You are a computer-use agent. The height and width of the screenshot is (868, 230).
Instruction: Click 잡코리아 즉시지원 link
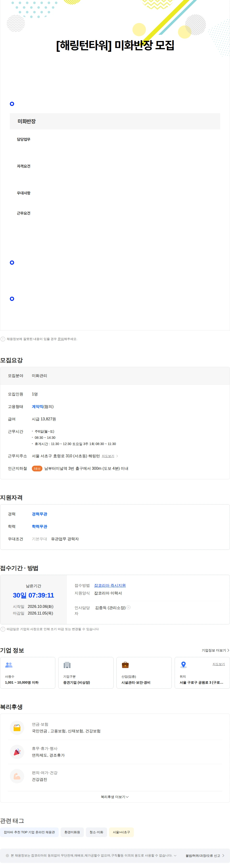click(x=110, y=585)
